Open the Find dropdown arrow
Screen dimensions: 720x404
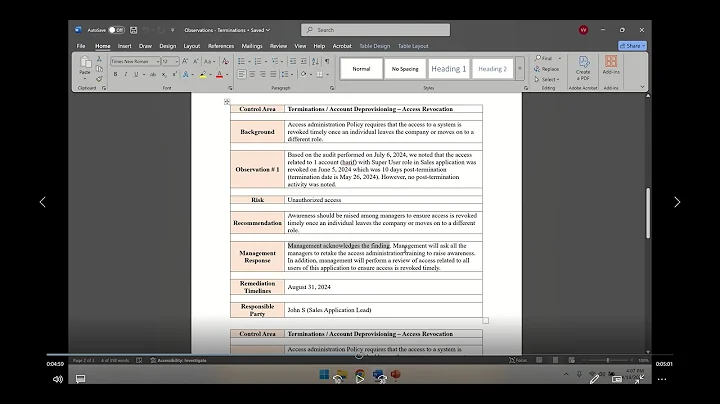[560, 58]
